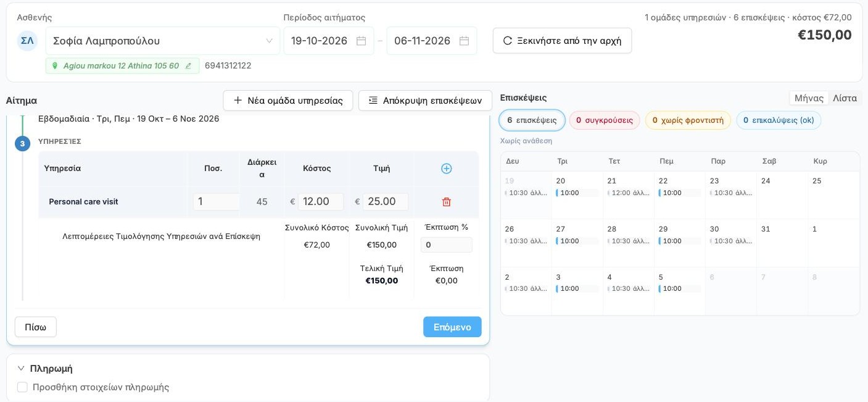Filter by 0 συγκρούσεις chip
The height and width of the screenshot is (402, 868).
[x=605, y=120]
